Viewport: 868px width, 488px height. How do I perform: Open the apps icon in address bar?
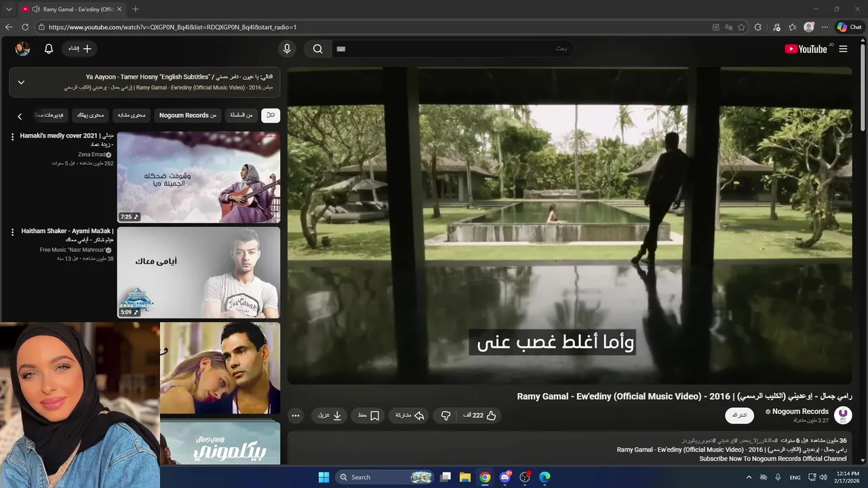(x=716, y=27)
